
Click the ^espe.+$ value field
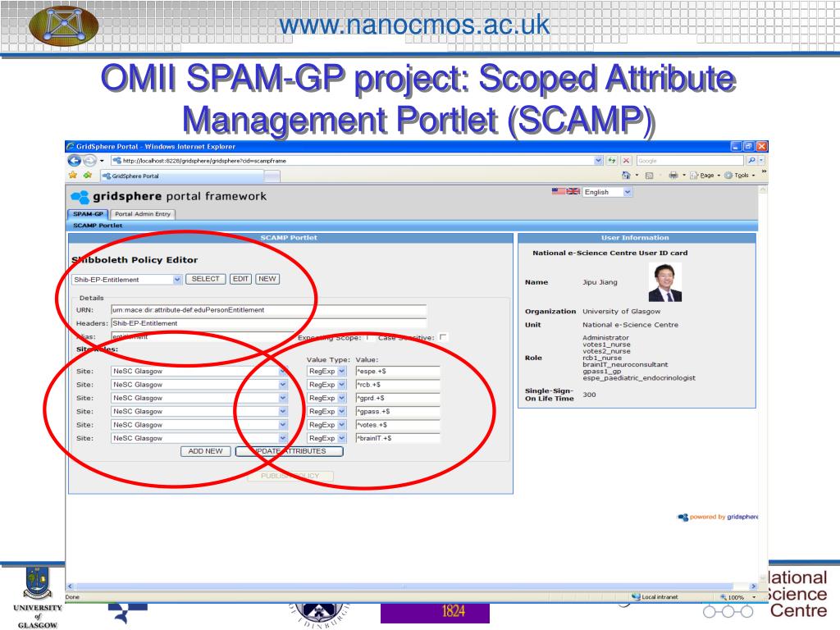398,372
